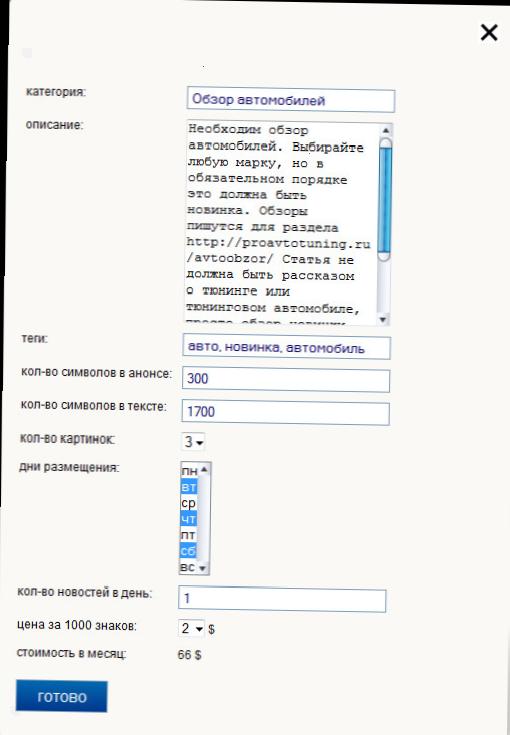The height and width of the screenshot is (735, 510).
Task: Click the описание scrollbar up arrow
Action: point(385,130)
